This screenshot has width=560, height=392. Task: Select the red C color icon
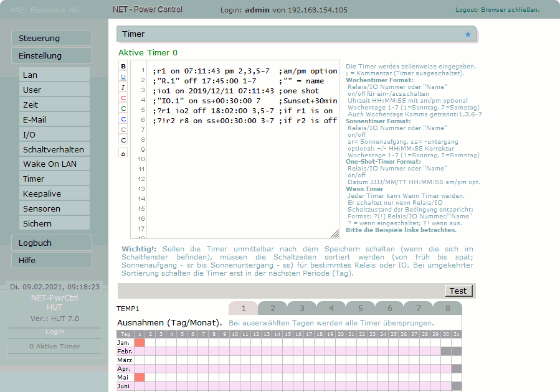[x=123, y=98]
